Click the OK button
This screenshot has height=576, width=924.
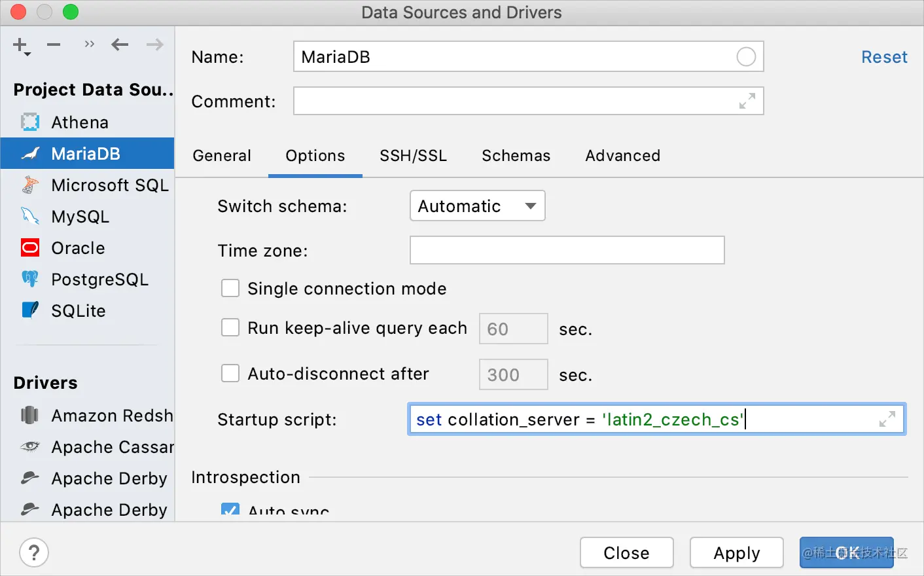click(x=847, y=553)
